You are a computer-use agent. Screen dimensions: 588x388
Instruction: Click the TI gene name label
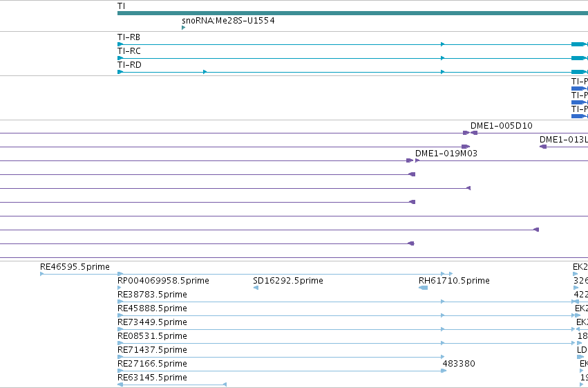(x=121, y=6)
